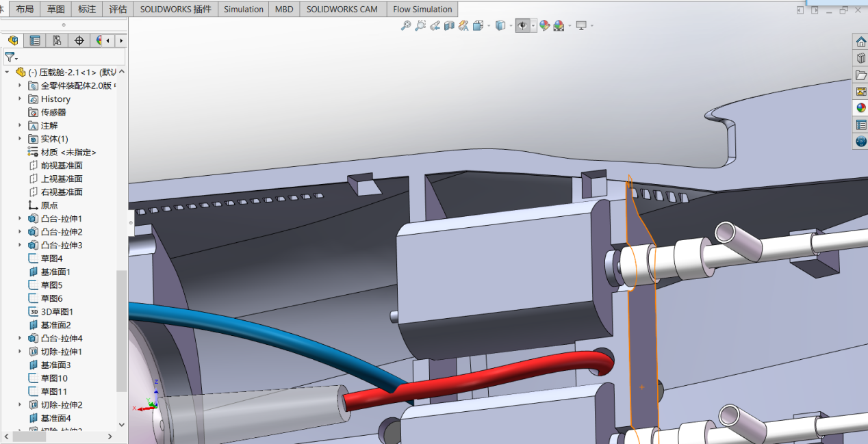Click the Apply Scene icon
868x444 pixels.
click(559, 25)
